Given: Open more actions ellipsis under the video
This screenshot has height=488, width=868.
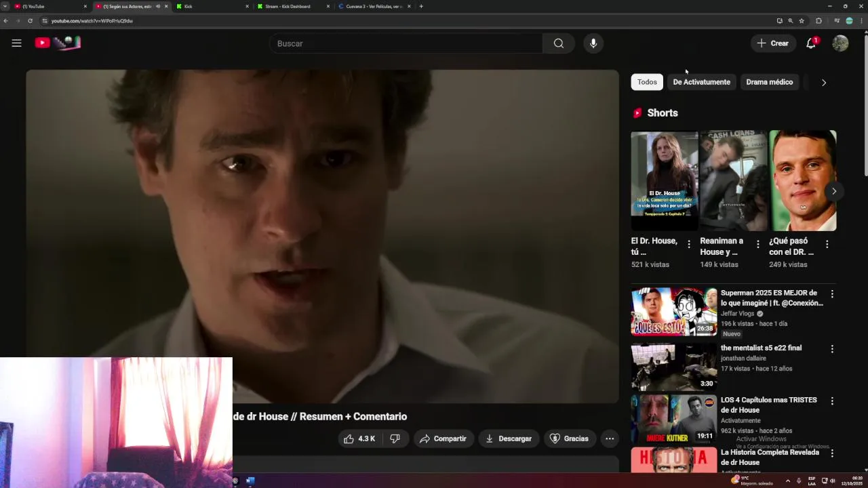Looking at the screenshot, I should pyautogui.click(x=610, y=439).
